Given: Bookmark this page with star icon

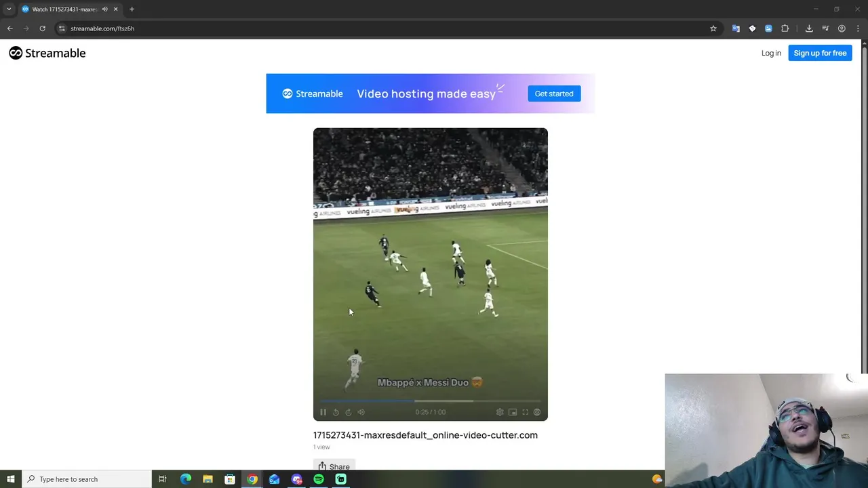Looking at the screenshot, I should [x=713, y=28].
